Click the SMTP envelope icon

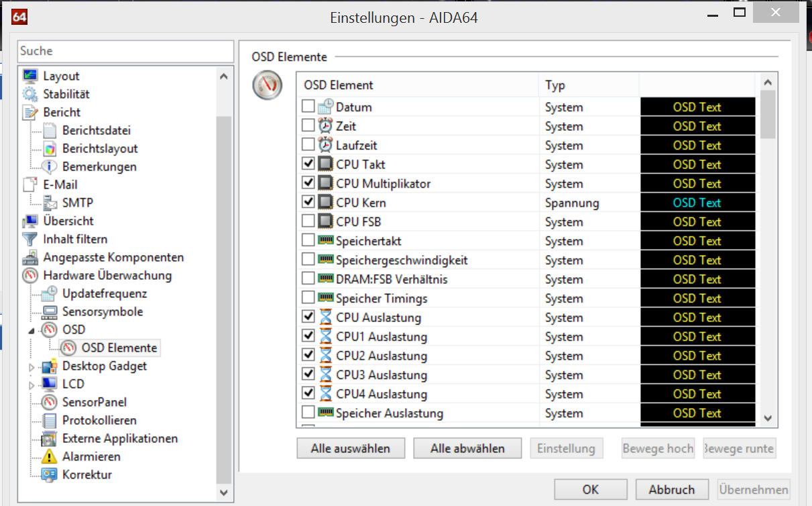(50, 203)
